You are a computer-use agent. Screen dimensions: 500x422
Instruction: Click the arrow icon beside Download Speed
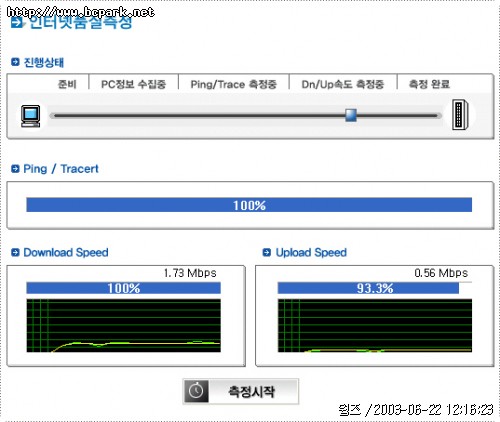(x=15, y=253)
